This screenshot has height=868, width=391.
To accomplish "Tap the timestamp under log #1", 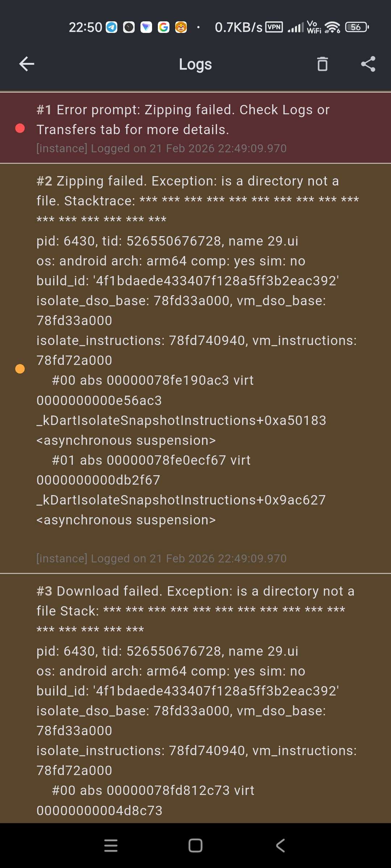I will pyautogui.click(x=161, y=148).
